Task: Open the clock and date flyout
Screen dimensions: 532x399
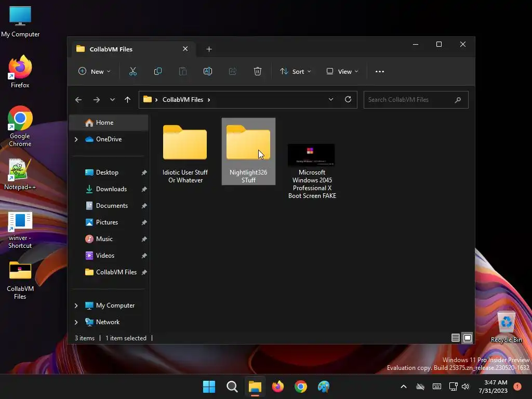Action: click(493, 387)
